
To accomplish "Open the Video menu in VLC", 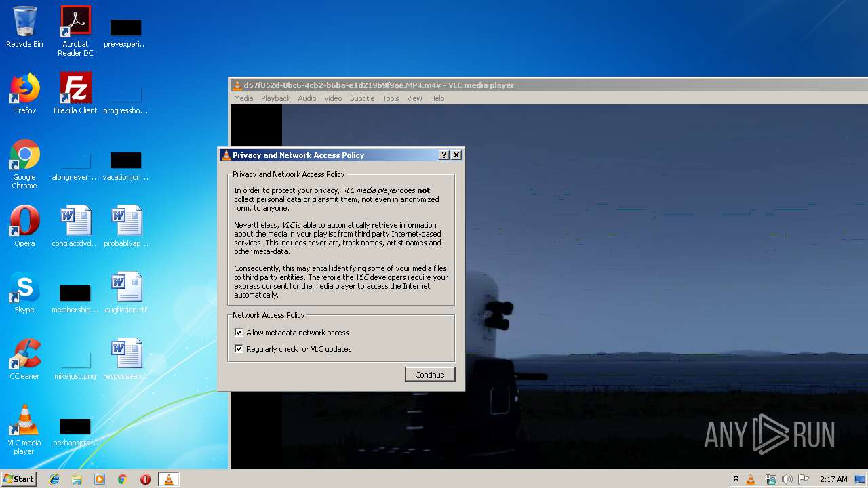I will 333,98.
